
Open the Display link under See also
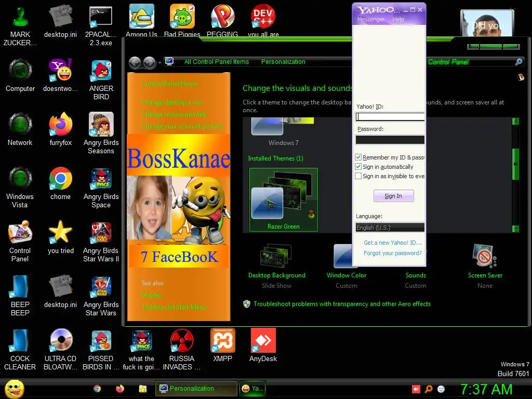click(152, 295)
